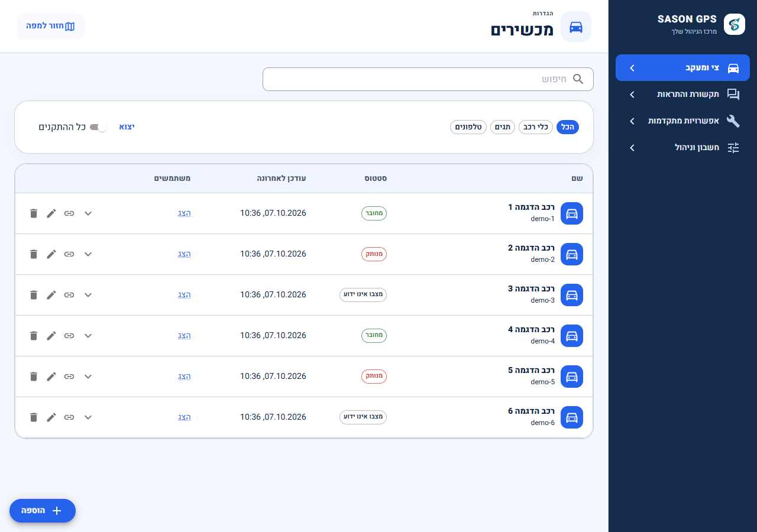757x532 pixels.
Task: Click link icon for רכב הדגמה 3
Action: pos(69,295)
